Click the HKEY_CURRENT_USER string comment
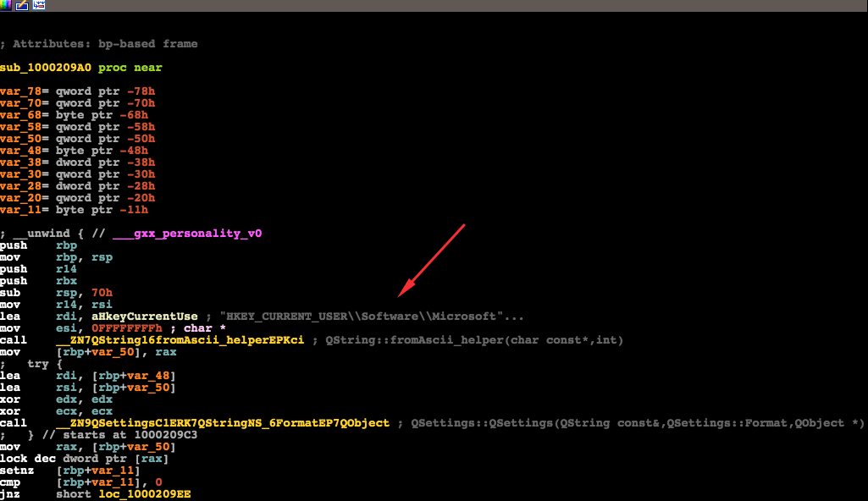Viewport: 868px width, 501px height. click(372, 317)
